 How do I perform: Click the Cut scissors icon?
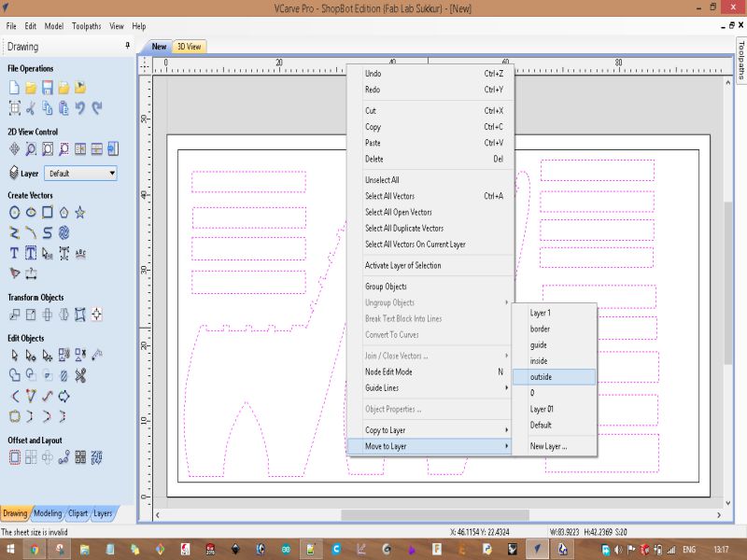pyautogui.click(x=31, y=108)
